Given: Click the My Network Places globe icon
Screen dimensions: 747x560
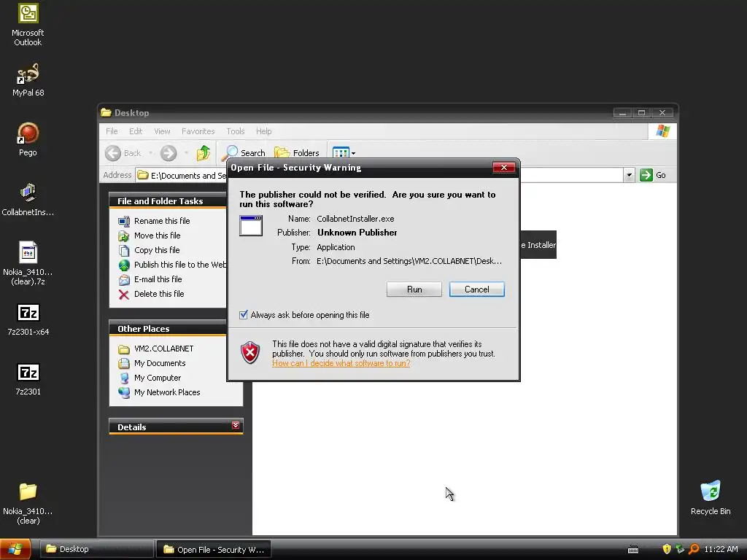Looking at the screenshot, I should point(124,392).
